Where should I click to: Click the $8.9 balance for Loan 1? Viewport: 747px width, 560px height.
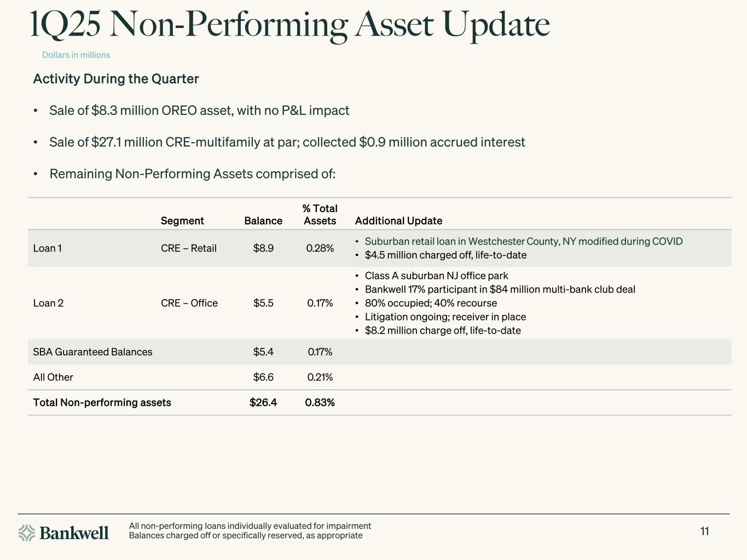click(263, 248)
